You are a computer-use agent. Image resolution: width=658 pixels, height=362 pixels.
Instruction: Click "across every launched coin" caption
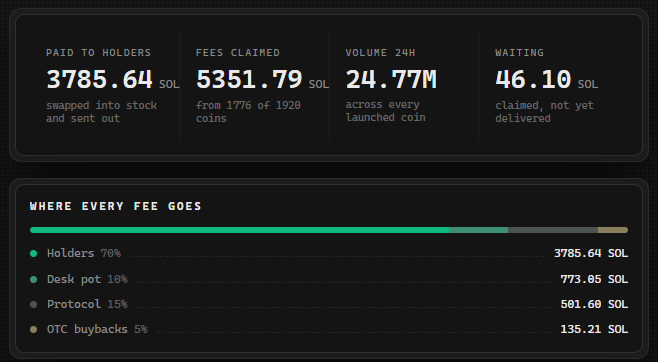coord(385,111)
